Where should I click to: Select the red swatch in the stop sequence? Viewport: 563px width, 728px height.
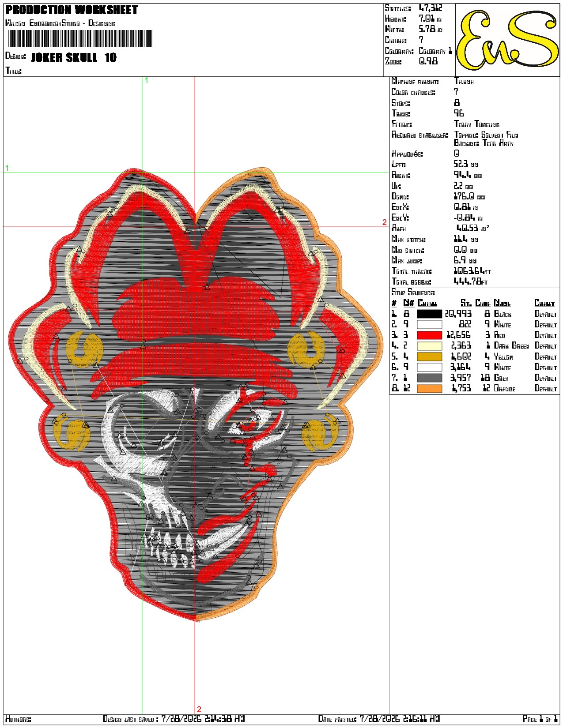tap(429, 335)
